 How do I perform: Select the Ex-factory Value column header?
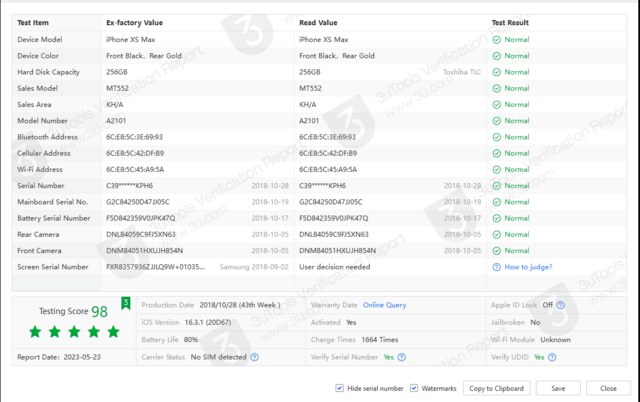tap(134, 23)
